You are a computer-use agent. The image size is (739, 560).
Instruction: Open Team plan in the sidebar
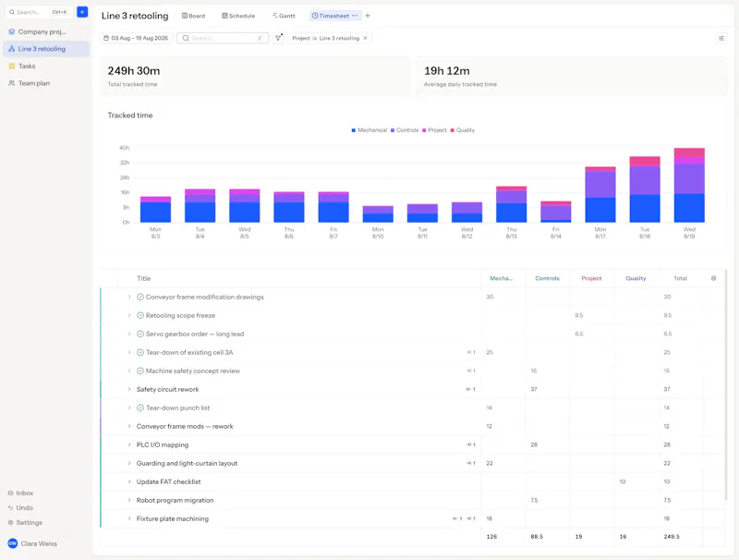(46, 83)
